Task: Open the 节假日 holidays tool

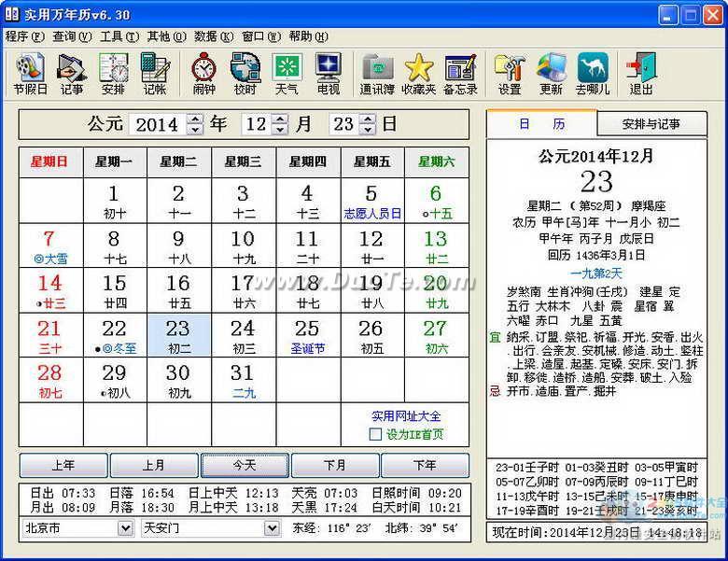Action: click(x=31, y=74)
